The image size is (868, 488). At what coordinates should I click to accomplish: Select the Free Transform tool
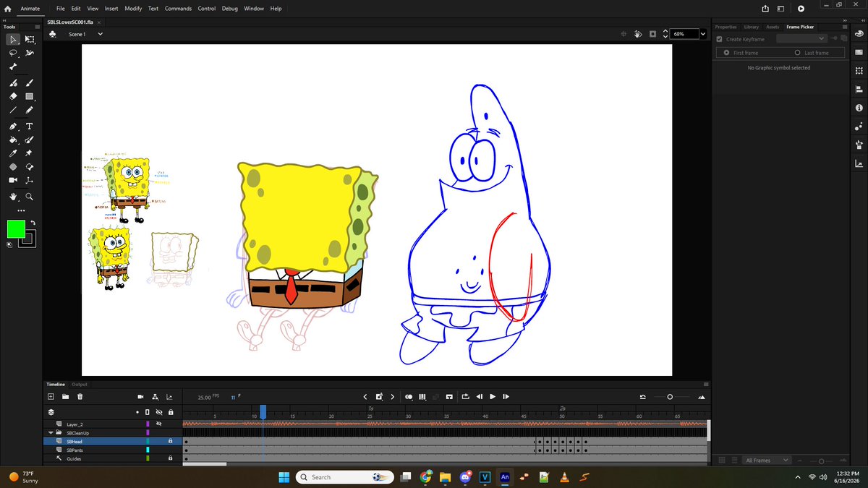(30, 39)
